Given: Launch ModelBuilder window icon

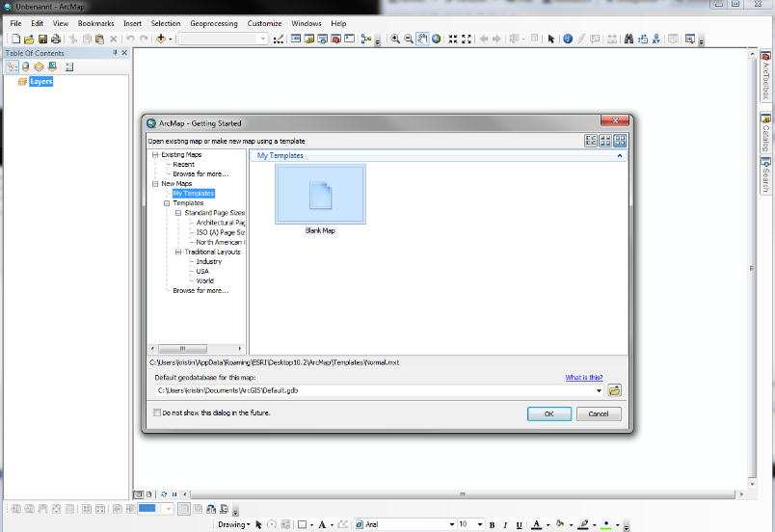Looking at the screenshot, I should pyautogui.click(x=366, y=39).
